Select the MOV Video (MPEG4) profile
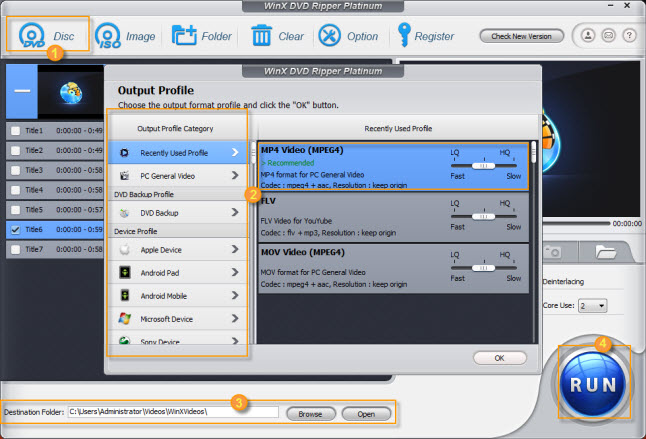 tap(393, 269)
